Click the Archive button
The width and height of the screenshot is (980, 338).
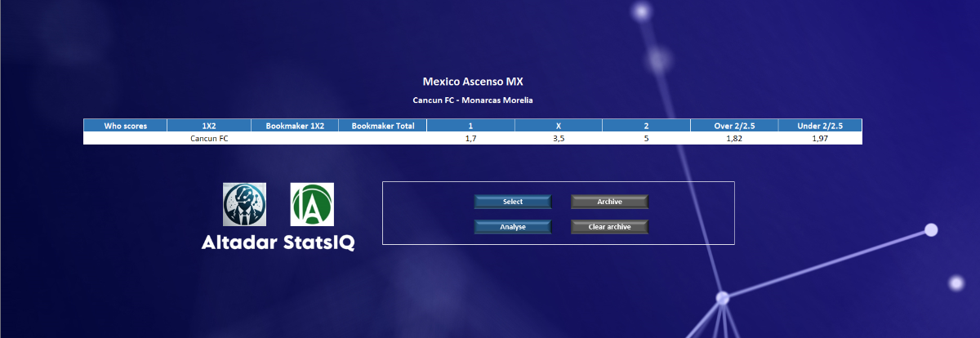tap(609, 202)
